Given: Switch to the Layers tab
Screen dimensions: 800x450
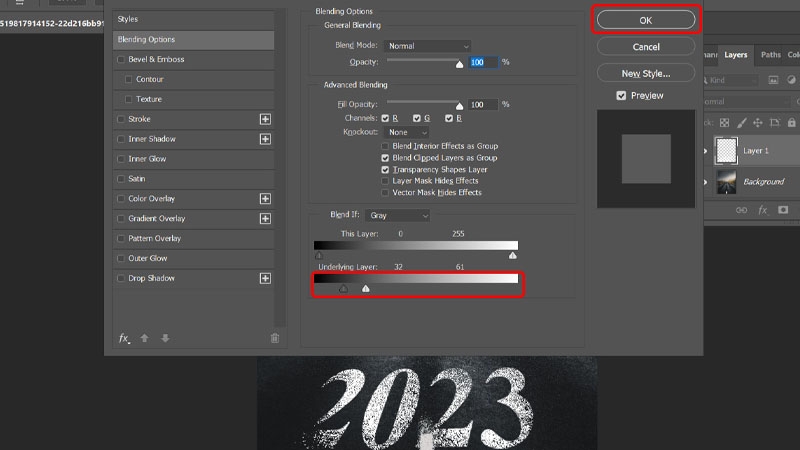Looking at the screenshot, I should (736, 55).
